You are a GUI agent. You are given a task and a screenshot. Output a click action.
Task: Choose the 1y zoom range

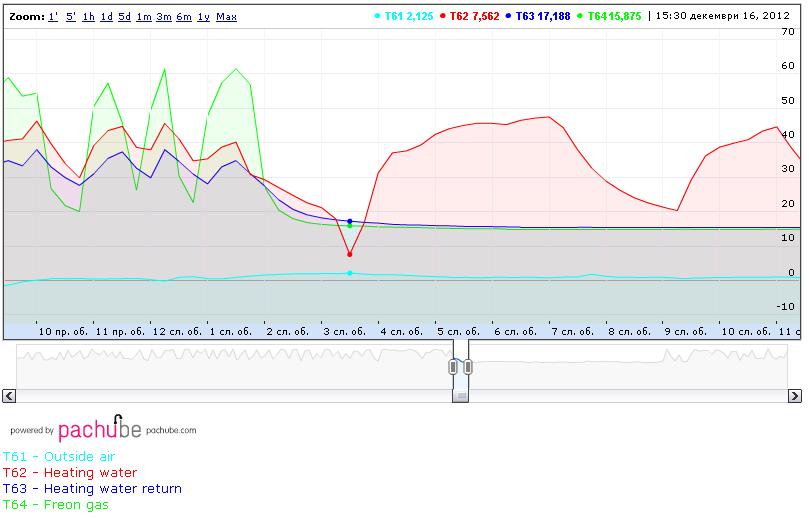[203, 17]
